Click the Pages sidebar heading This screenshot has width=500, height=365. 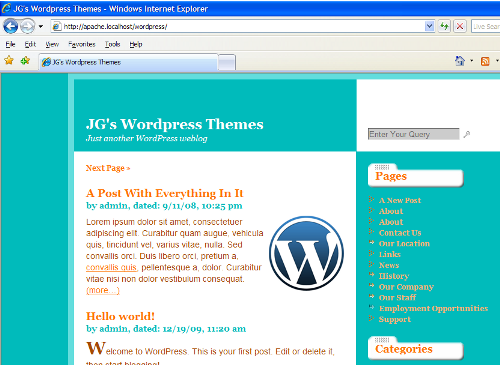(x=391, y=176)
